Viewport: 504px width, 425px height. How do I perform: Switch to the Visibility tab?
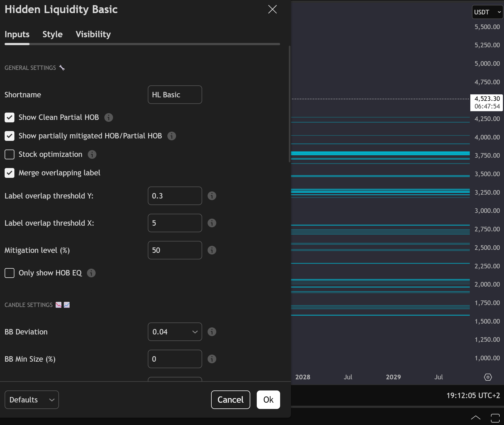[93, 34]
